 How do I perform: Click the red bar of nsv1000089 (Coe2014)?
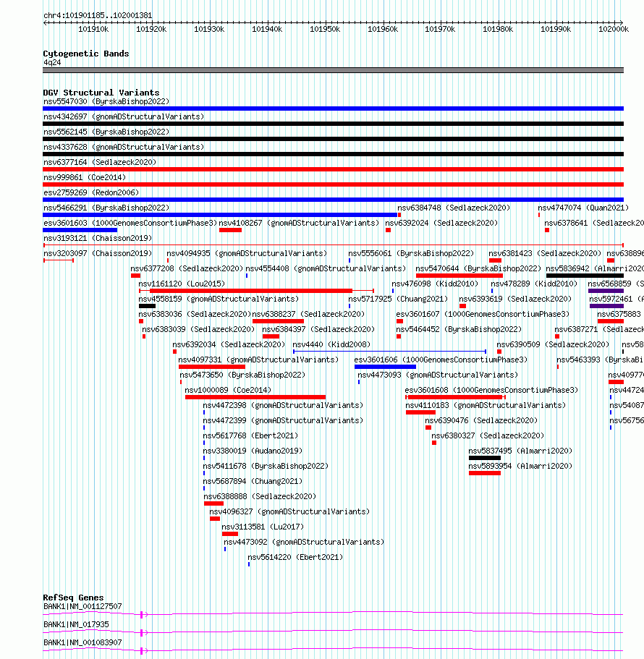tap(255, 396)
